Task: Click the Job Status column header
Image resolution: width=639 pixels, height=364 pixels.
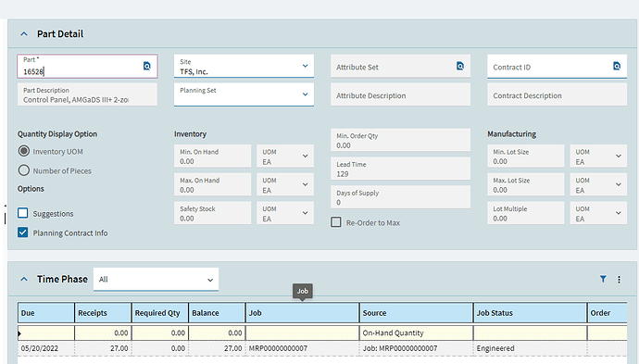Action: 530,313
